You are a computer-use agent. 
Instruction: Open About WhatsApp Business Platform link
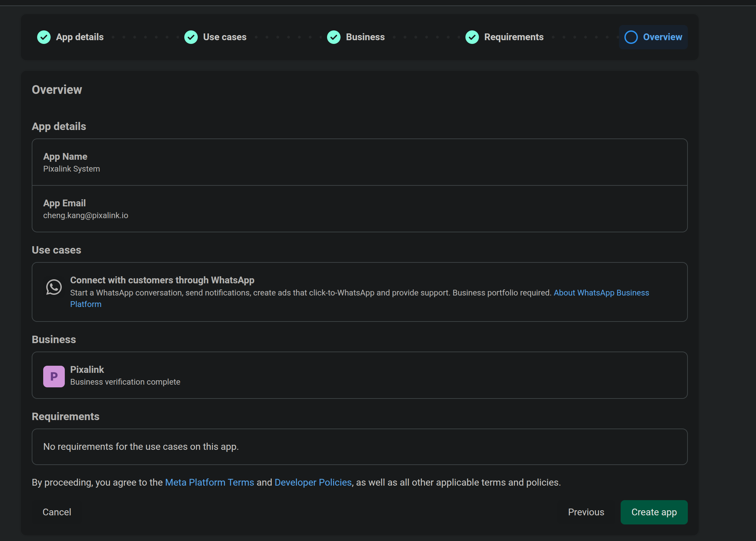pos(601,293)
